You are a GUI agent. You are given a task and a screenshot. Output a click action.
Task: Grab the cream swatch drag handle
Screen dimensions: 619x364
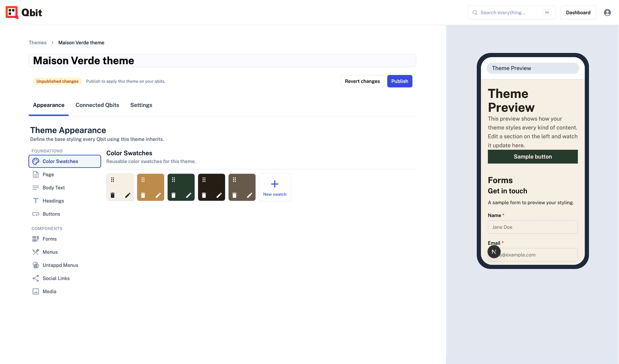(x=113, y=180)
